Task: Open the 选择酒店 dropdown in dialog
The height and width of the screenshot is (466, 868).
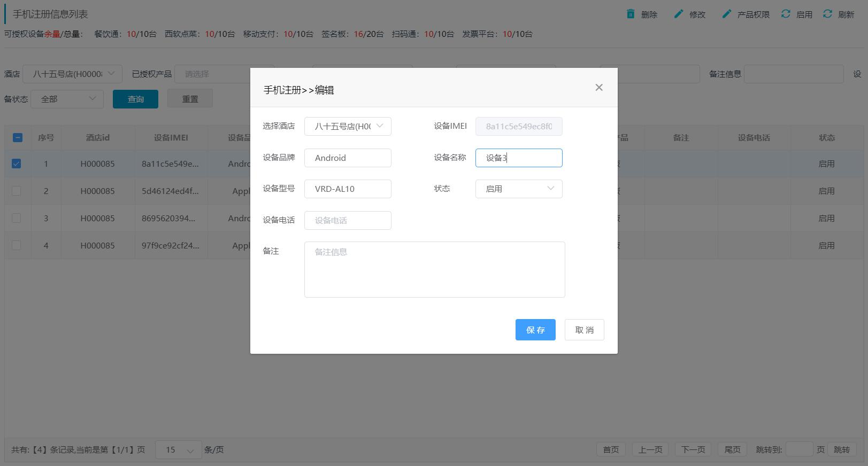Action: 348,127
